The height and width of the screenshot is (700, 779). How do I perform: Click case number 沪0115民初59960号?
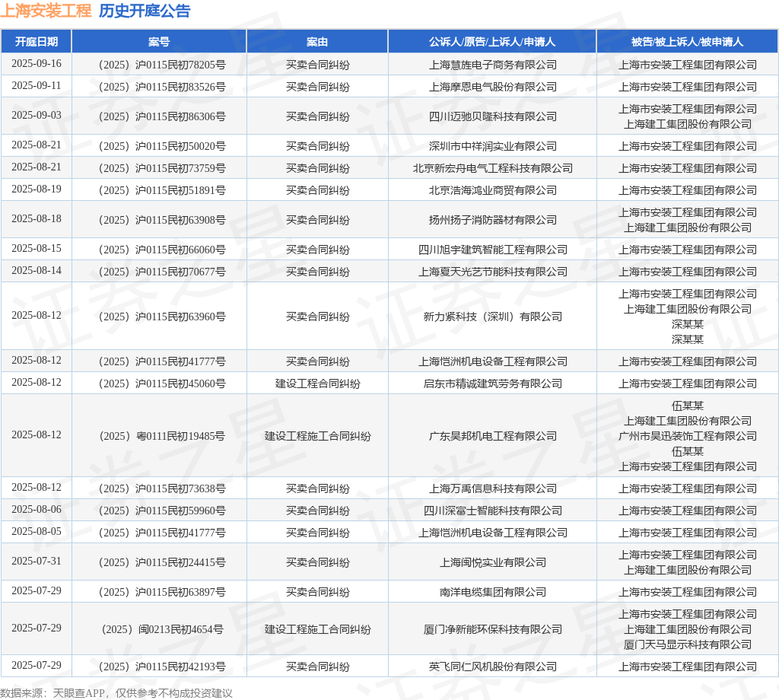(162, 511)
